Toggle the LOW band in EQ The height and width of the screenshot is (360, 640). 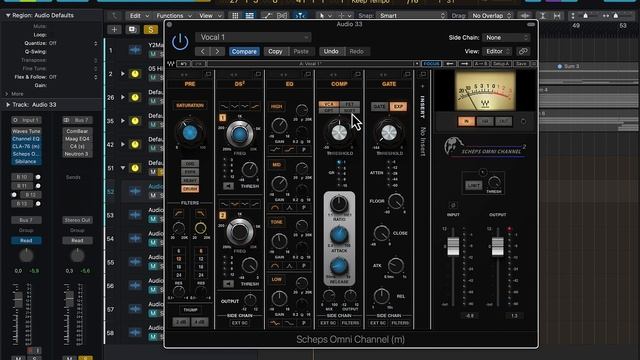pos(277,280)
